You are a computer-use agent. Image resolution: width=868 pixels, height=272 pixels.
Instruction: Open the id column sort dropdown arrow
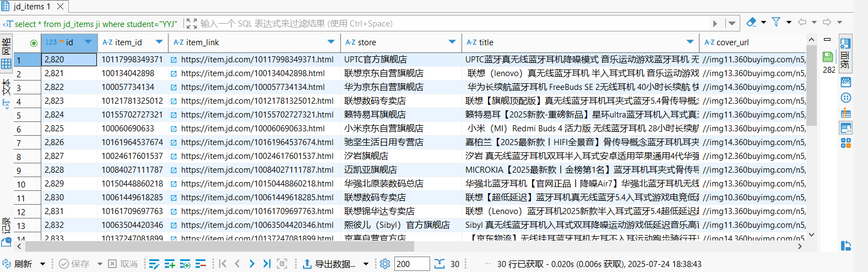[88, 42]
